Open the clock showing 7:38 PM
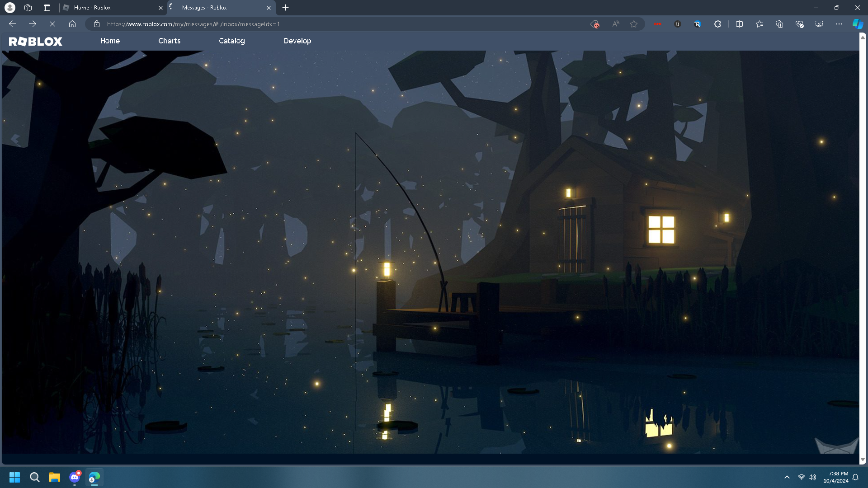This screenshot has width=868, height=488. click(x=836, y=477)
